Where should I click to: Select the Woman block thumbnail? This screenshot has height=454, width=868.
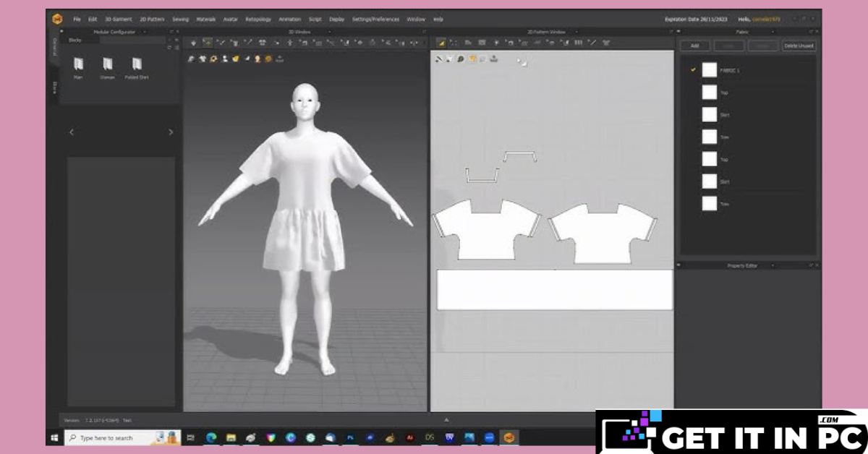[x=107, y=64]
